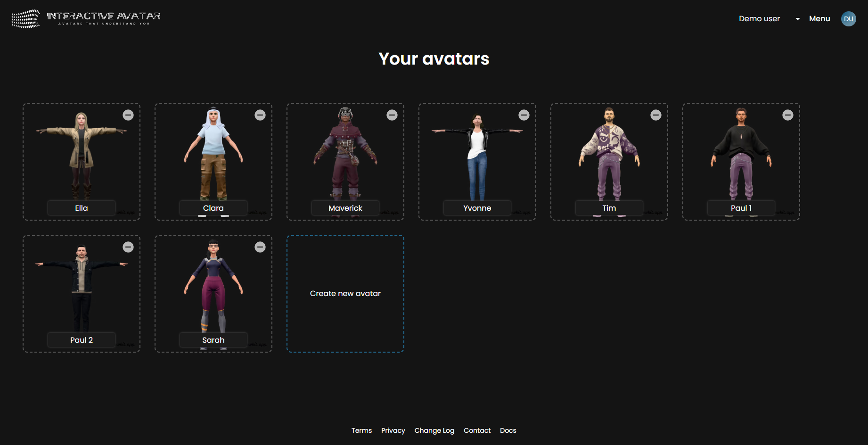Remove Tim using the circular minus icon

pyautogui.click(x=656, y=115)
